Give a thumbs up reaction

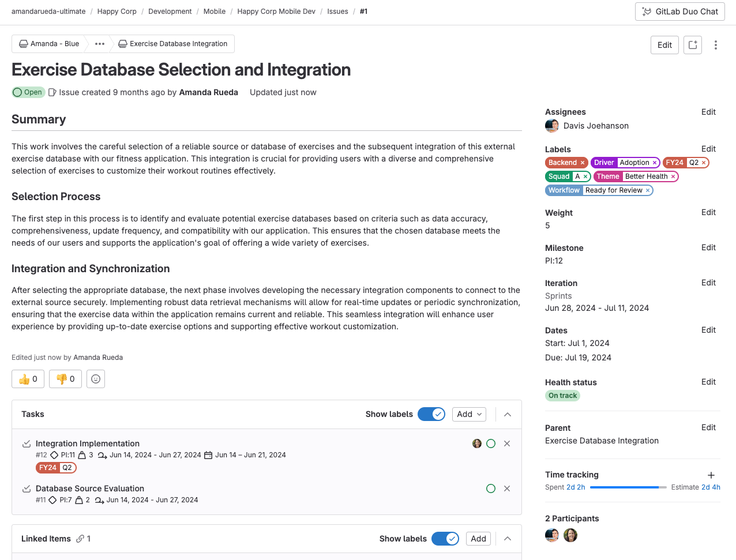click(28, 379)
